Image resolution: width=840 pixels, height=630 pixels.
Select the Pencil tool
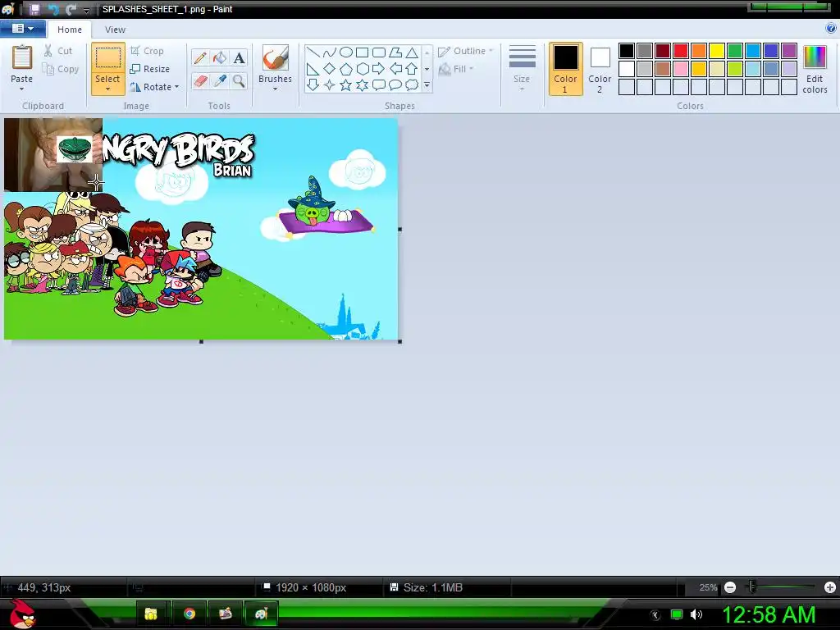[x=200, y=57]
